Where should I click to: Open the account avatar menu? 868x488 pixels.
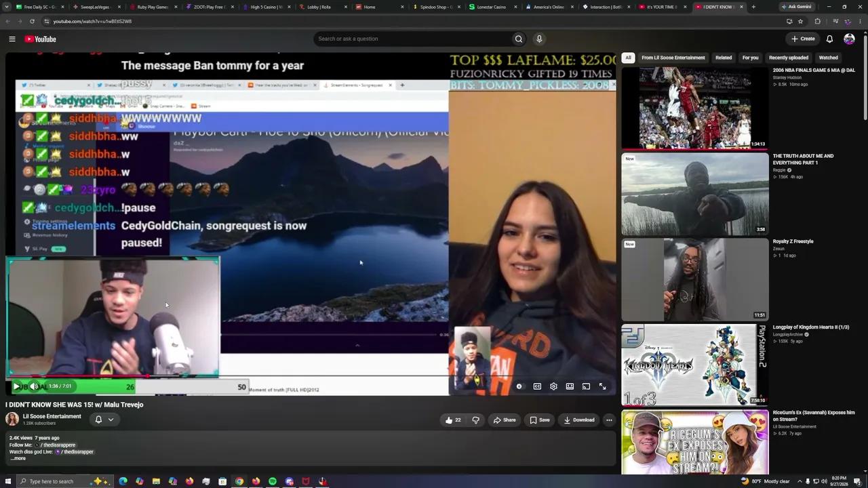849,39
